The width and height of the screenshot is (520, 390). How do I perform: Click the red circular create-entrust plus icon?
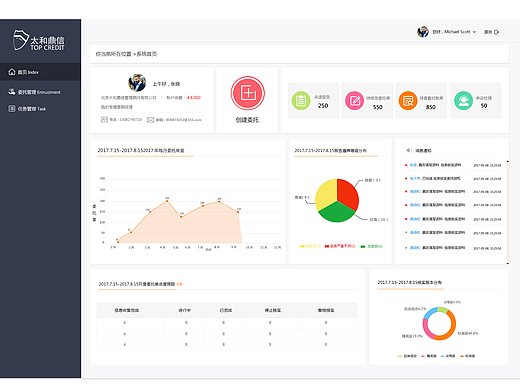tap(248, 93)
